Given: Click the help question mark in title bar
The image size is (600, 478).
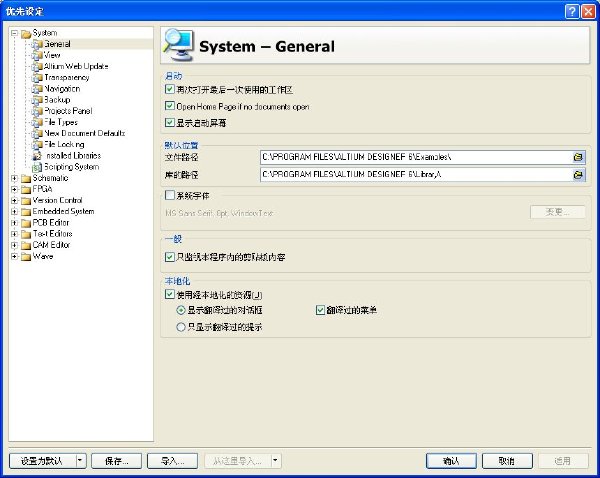Looking at the screenshot, I should coord(572,11).
